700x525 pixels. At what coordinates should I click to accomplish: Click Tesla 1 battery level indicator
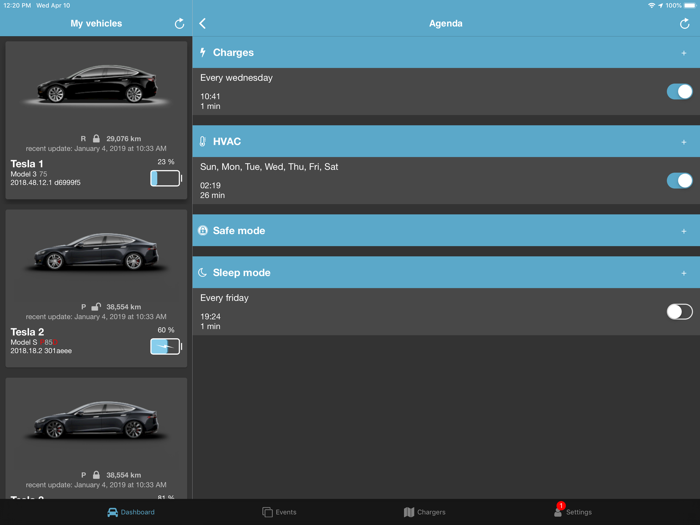coord(166,179)
